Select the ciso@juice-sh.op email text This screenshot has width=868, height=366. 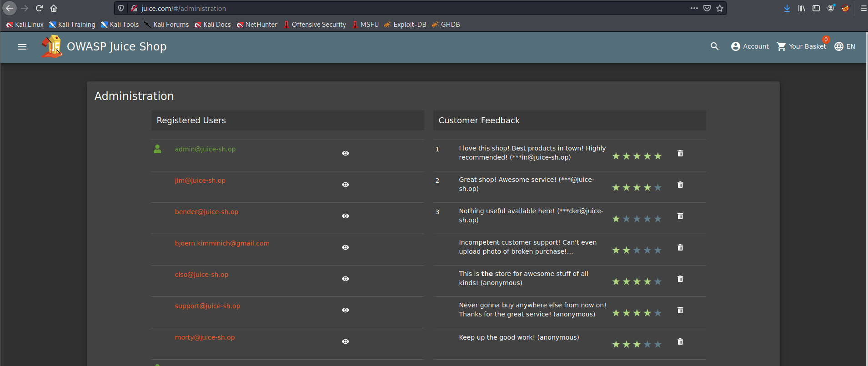click(201, 275)
